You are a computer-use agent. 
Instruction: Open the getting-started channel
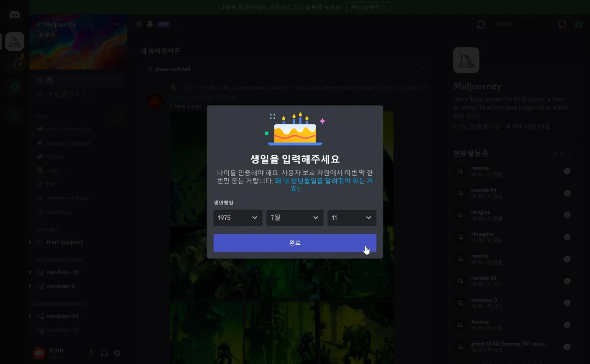(x=78, y=198)
